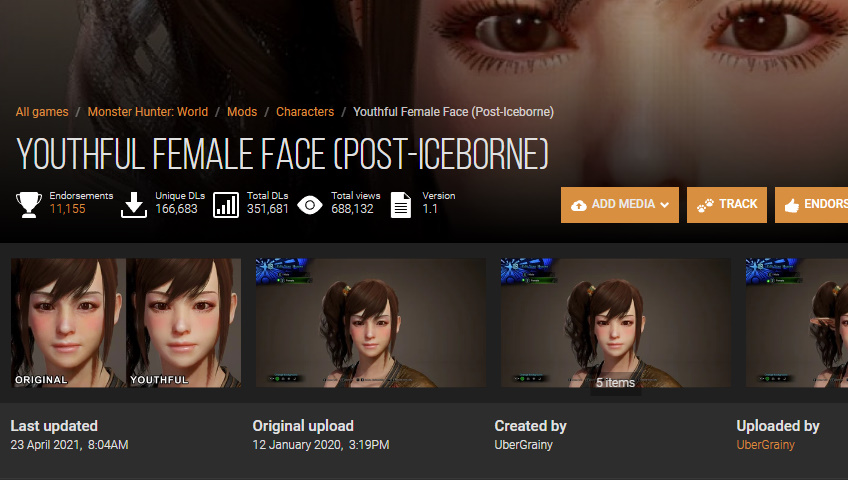Click the page title Youthful Female Face (Post-Iceborne)
The height and width of the screenshot is (480, 848).
[282, 154]
